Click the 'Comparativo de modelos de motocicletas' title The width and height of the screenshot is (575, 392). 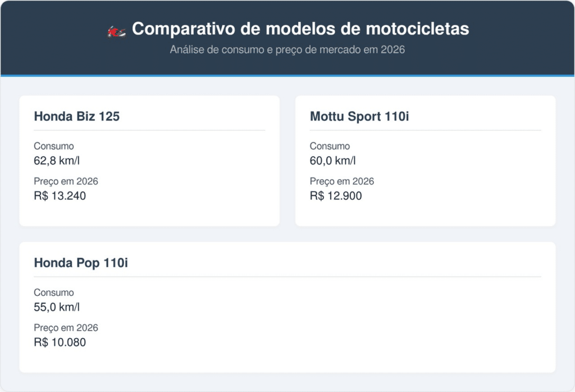pyautogui.click(x=300, y=29)
